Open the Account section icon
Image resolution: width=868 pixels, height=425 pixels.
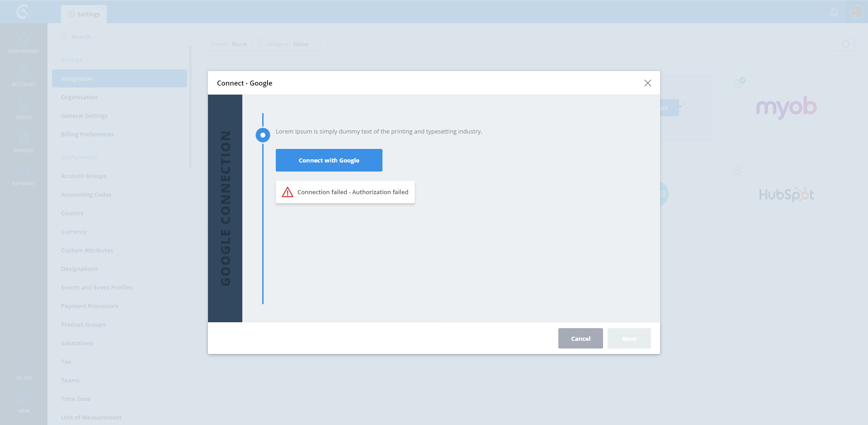(x=24, y=72)
